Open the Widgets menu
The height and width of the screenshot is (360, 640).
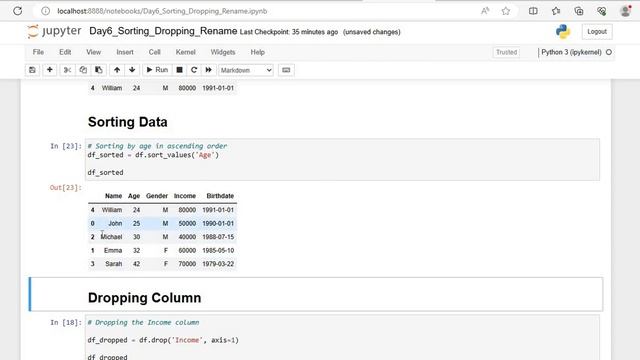point(223,52)
